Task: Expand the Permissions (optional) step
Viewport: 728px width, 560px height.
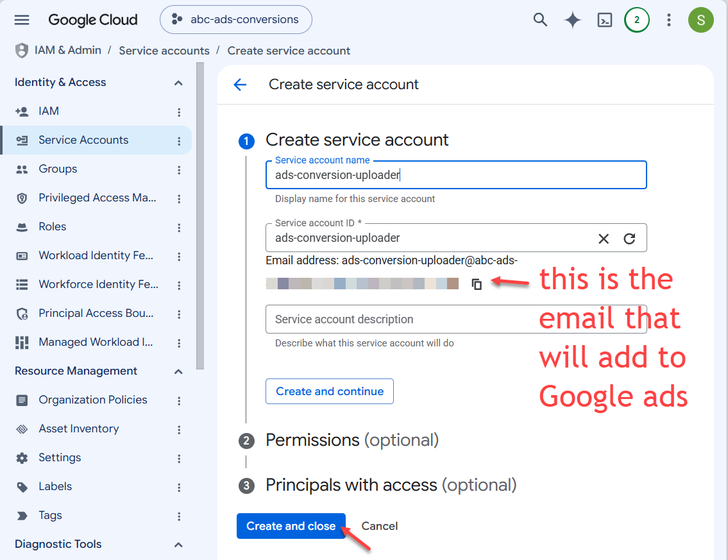Action: [352, 440]
